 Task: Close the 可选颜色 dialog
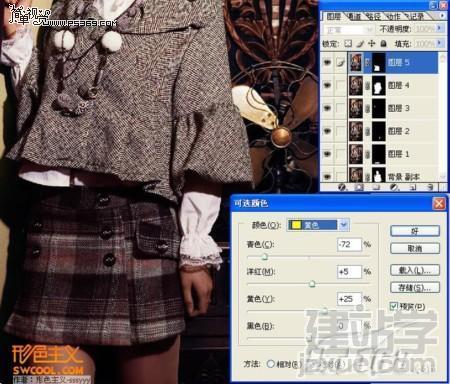tap(439, 203)
